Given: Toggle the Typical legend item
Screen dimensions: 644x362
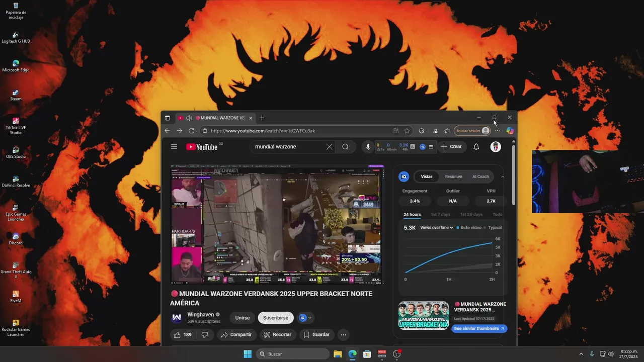Looking at the screenshot, I should tap(493, 228).
